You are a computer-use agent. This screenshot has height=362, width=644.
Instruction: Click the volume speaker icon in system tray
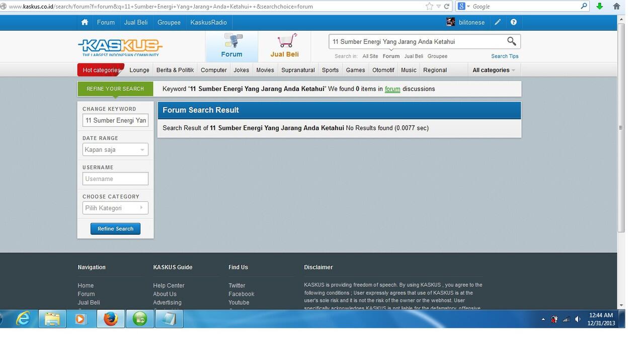(578, 319)
